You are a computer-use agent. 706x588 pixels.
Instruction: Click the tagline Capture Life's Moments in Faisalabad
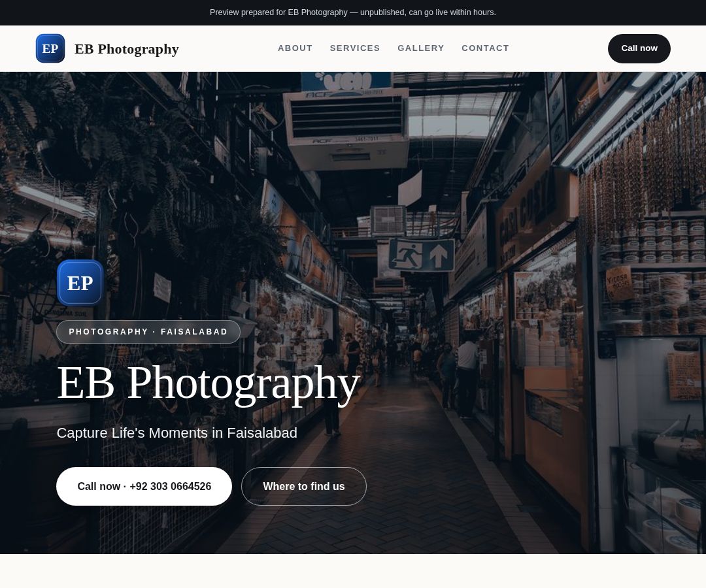[x=177, y=433]
